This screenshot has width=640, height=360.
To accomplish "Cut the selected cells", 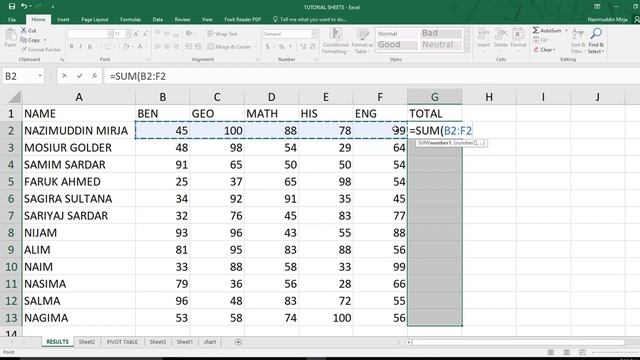I will 29,31.
